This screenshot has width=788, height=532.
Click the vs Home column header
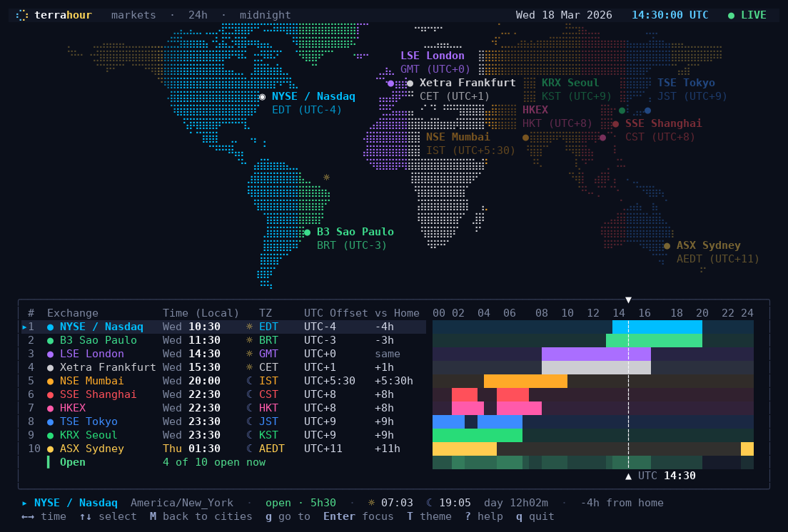pyautogui.click(x=397, y=313)
